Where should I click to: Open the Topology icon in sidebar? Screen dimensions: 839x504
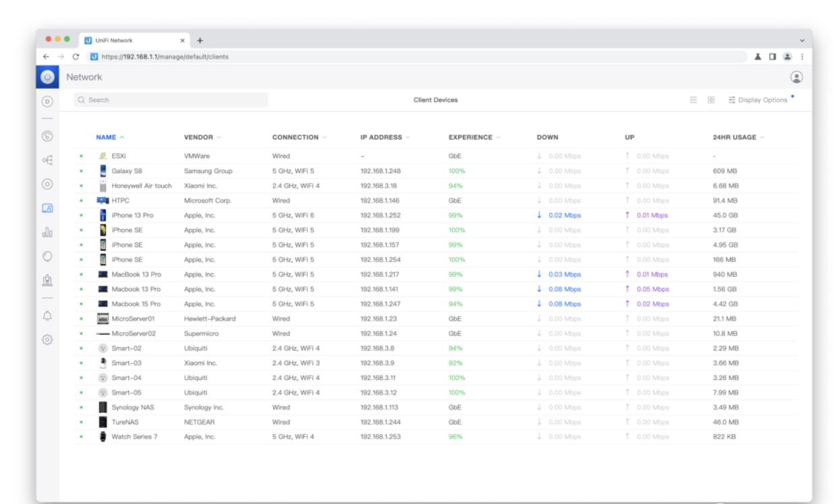point(47,160)
